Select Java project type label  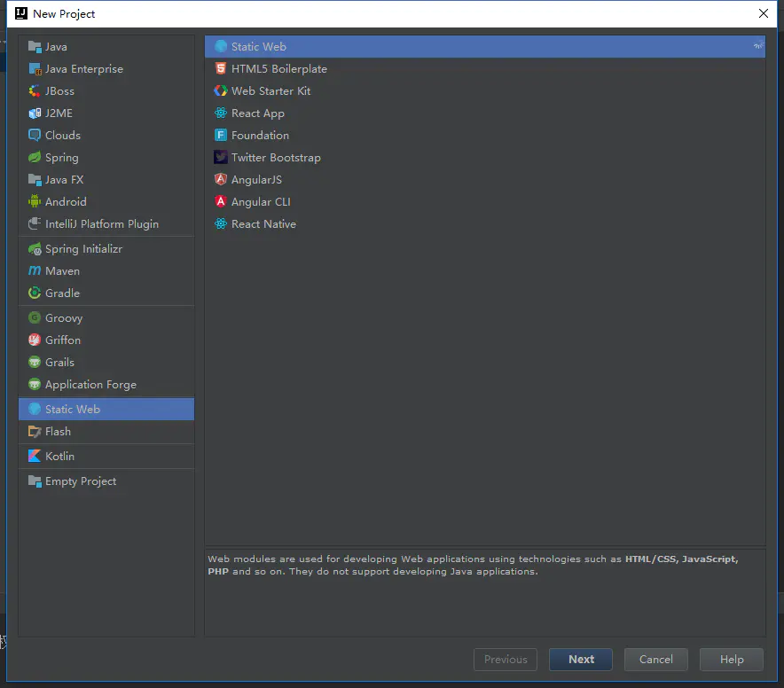click(x=56, y=47)
